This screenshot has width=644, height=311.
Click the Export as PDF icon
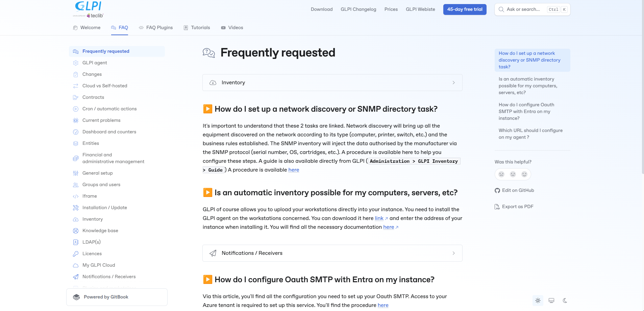(497, 207)
